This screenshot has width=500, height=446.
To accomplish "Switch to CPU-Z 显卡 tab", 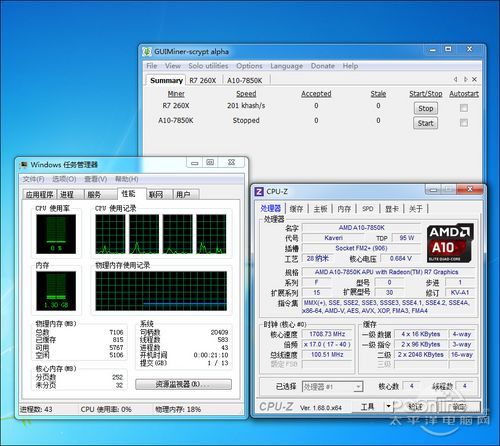I will tap(392, 209).
